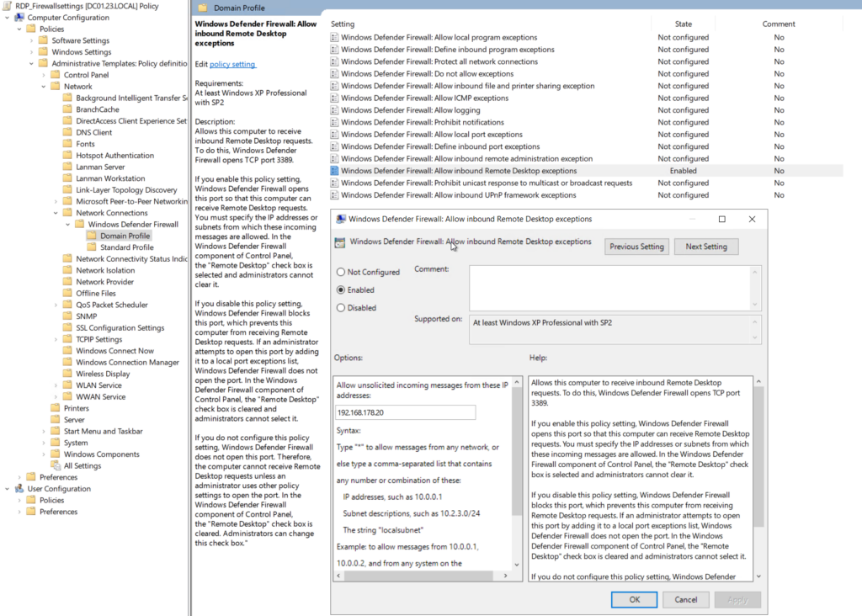Click the SNMP folder icon

[67, 316]
